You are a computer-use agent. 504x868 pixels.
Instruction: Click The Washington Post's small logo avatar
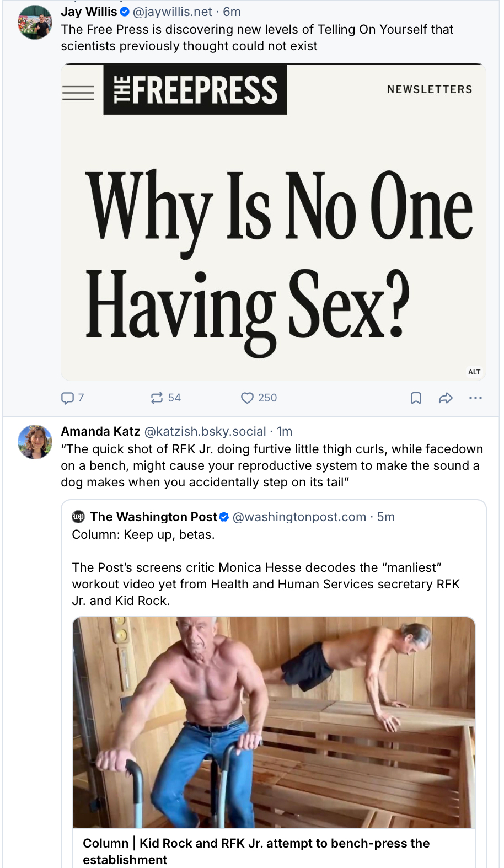79,517
